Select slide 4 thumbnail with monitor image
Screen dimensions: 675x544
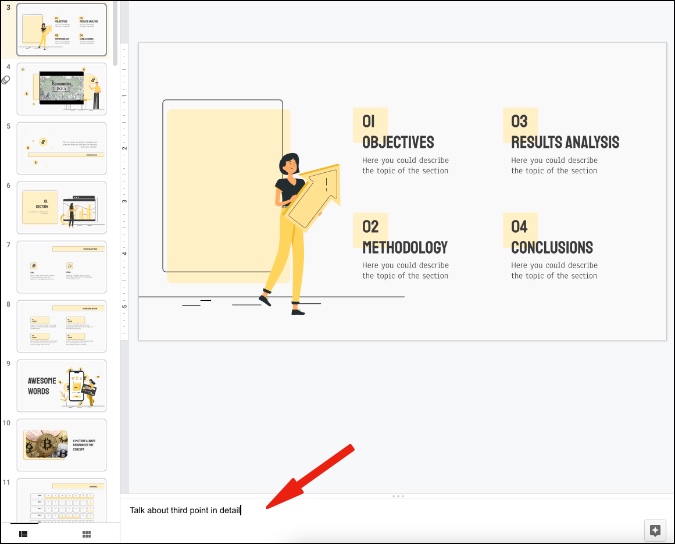pyautogui.click(x=62, y=89)
